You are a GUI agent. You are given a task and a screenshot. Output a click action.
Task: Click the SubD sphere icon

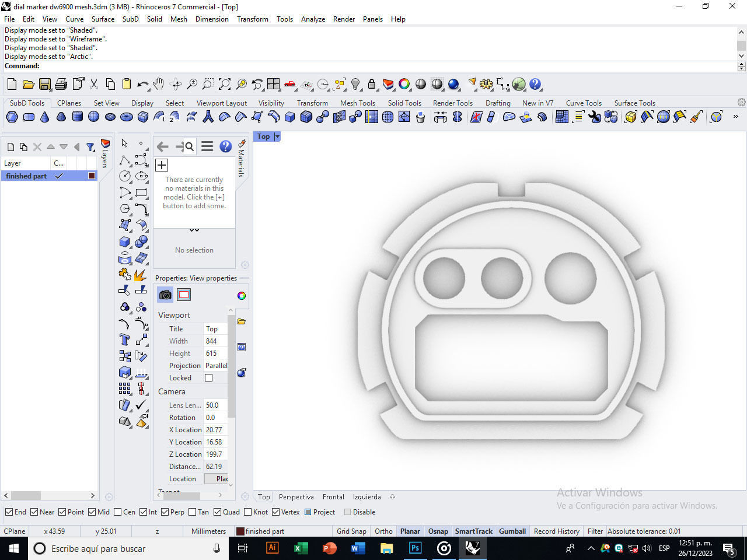pos(93,117)
